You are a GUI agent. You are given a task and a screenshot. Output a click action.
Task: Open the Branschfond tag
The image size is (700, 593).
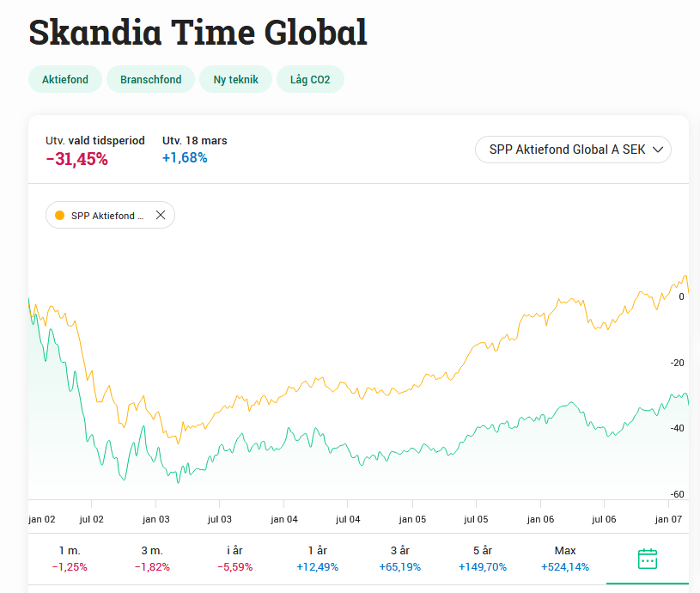coord(151,80)
